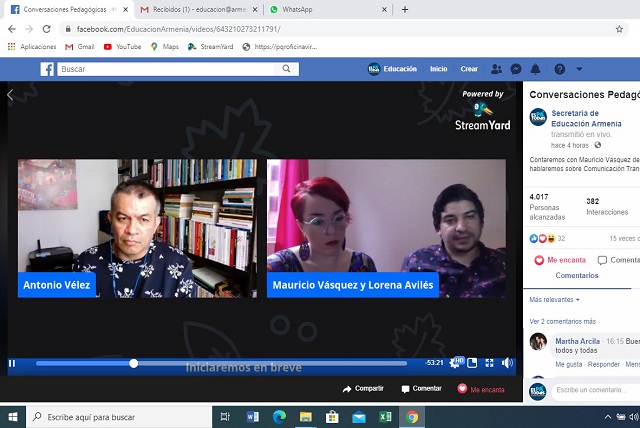Viewport: 640px width, 428px height.
Task: Click the Secretaría de Educación page avatar
Action: pyautogui.click(x=538, y=117)
